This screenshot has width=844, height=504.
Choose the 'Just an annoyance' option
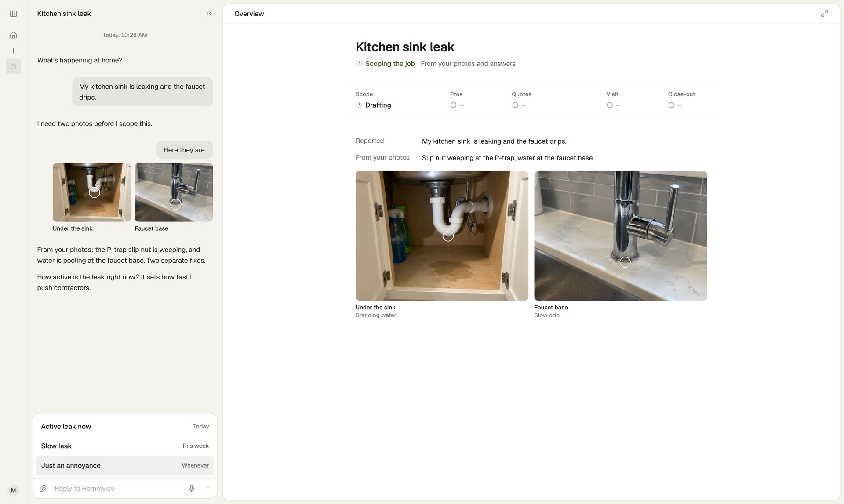pos(125,465)
